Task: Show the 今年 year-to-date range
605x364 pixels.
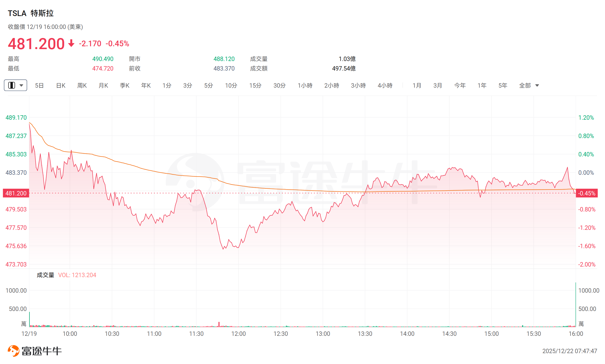Action: [x=460, y=85]
